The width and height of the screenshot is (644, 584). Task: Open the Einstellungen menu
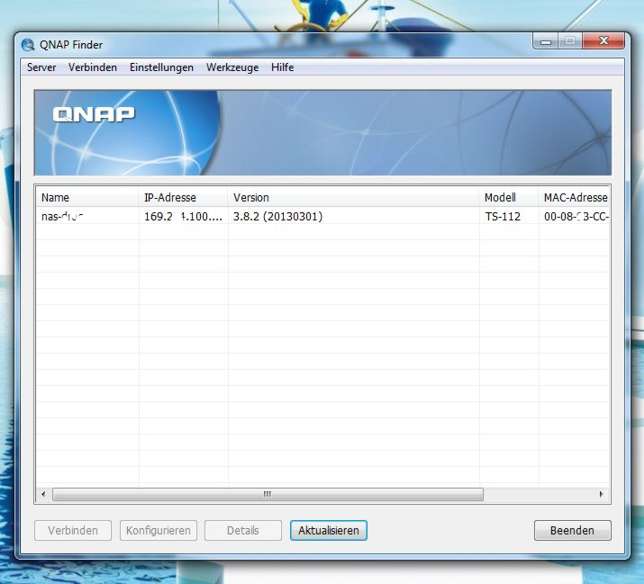click(x=161, y=67)
